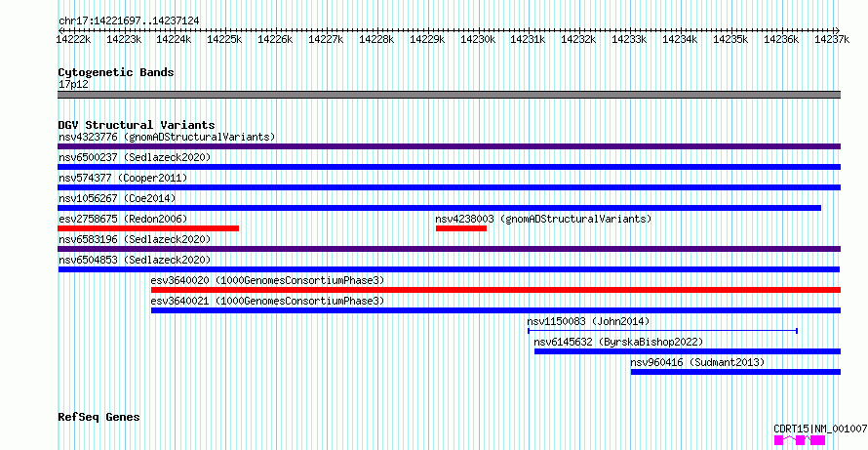
Task: Click the 14232k ruler tick label
Action: (x=578, y=39)
